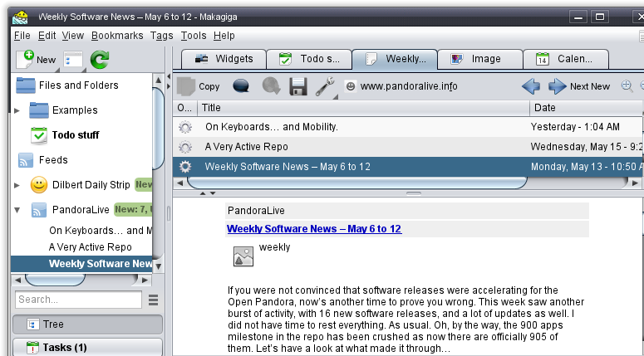The height and width of the screenshot is (356, 644).
Task: Click the Search input field
Action: [78, 300]
